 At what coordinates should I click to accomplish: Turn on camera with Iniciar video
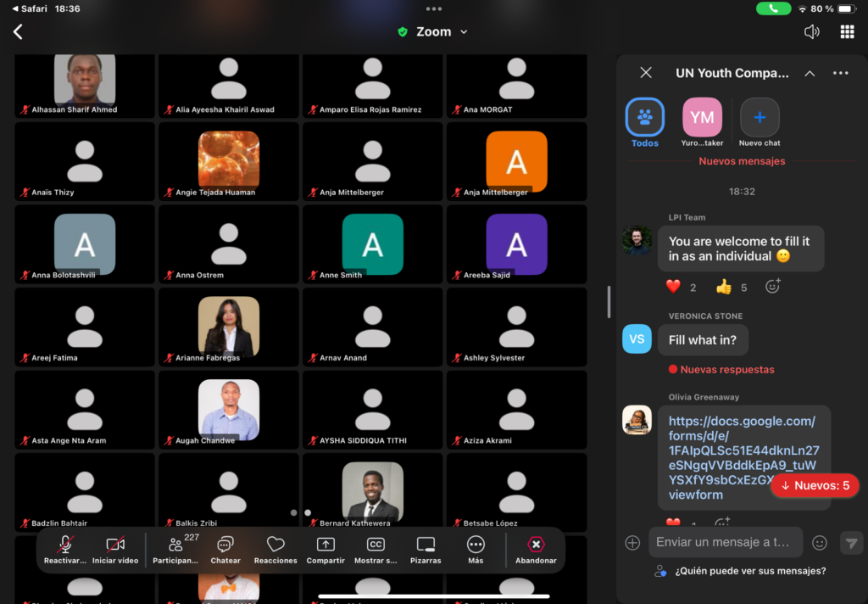click(115, 545)
